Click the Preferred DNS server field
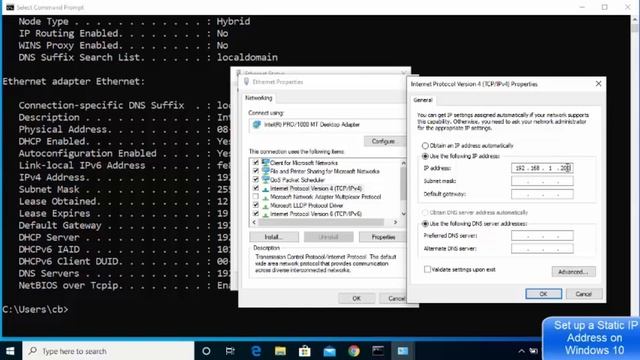 [542, 236]
